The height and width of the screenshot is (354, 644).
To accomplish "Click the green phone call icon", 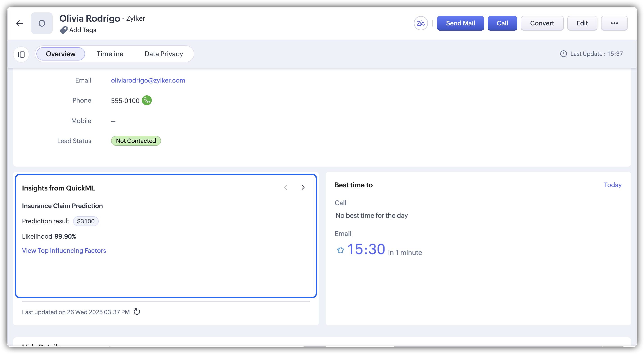I will (x=147, y=101).
